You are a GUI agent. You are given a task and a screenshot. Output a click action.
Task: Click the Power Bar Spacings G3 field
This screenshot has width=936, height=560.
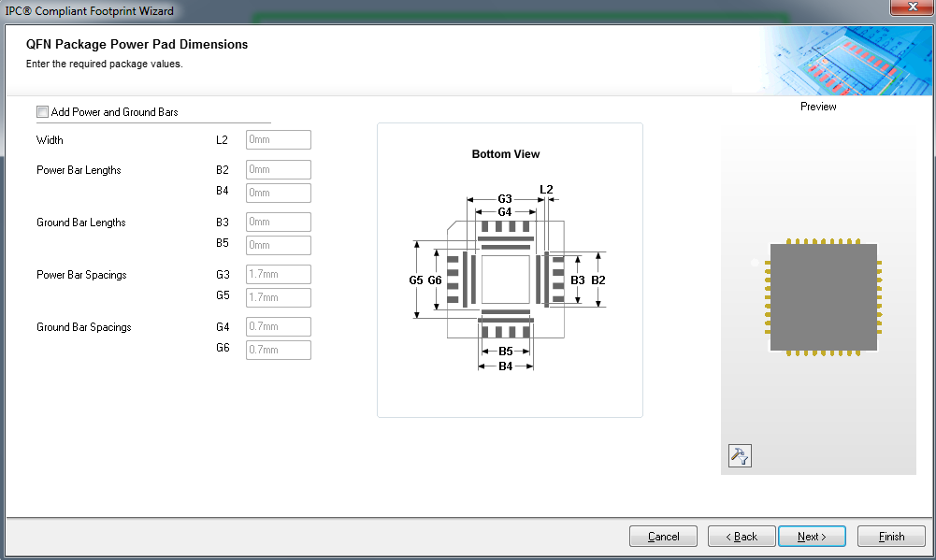coord(278,275)
